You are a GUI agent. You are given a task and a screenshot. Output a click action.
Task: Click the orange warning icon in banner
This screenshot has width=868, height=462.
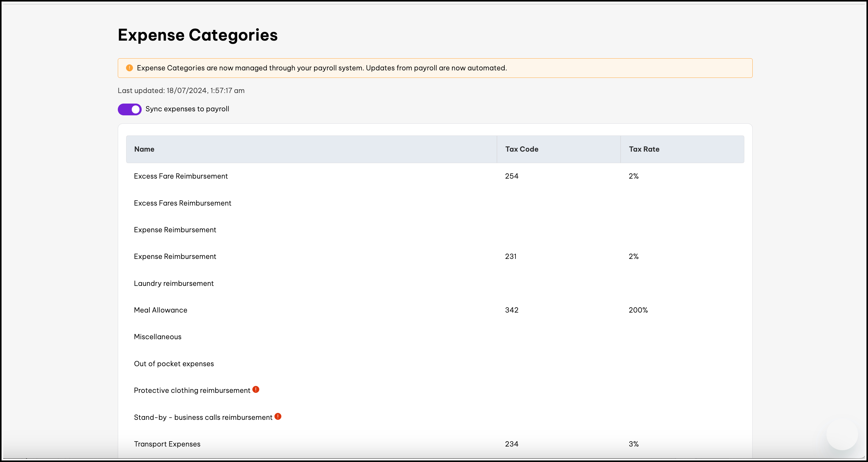coord(129,68)
